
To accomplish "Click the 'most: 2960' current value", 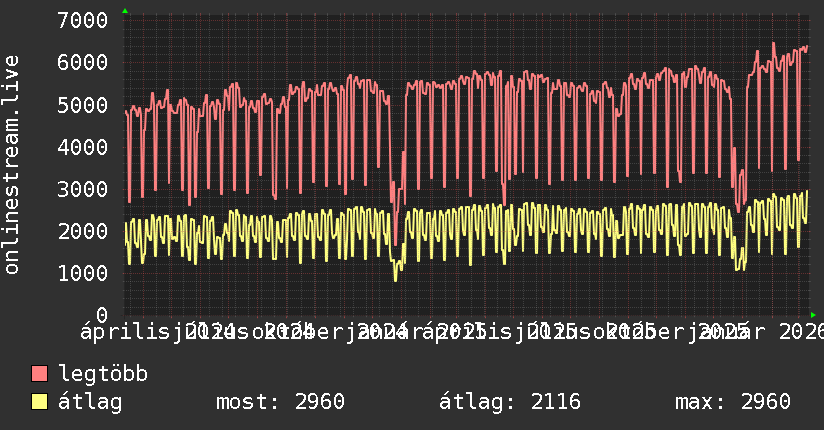I will click(280, 402).
